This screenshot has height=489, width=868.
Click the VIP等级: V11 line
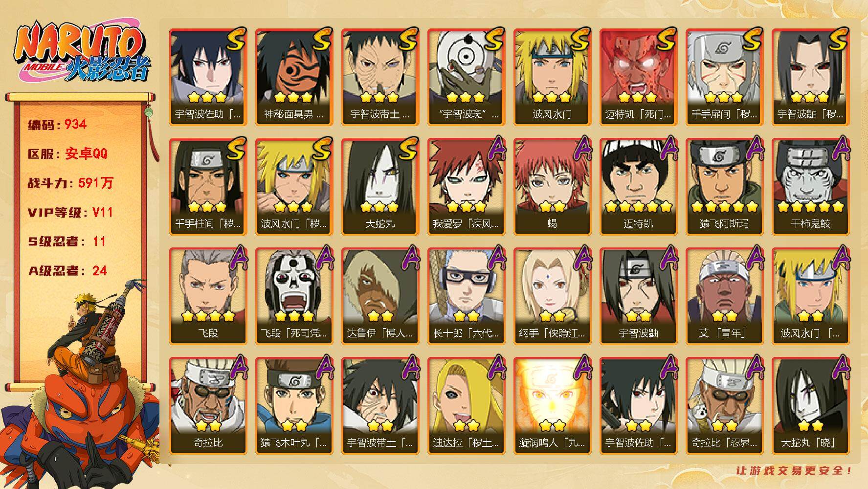pos(70,212)
